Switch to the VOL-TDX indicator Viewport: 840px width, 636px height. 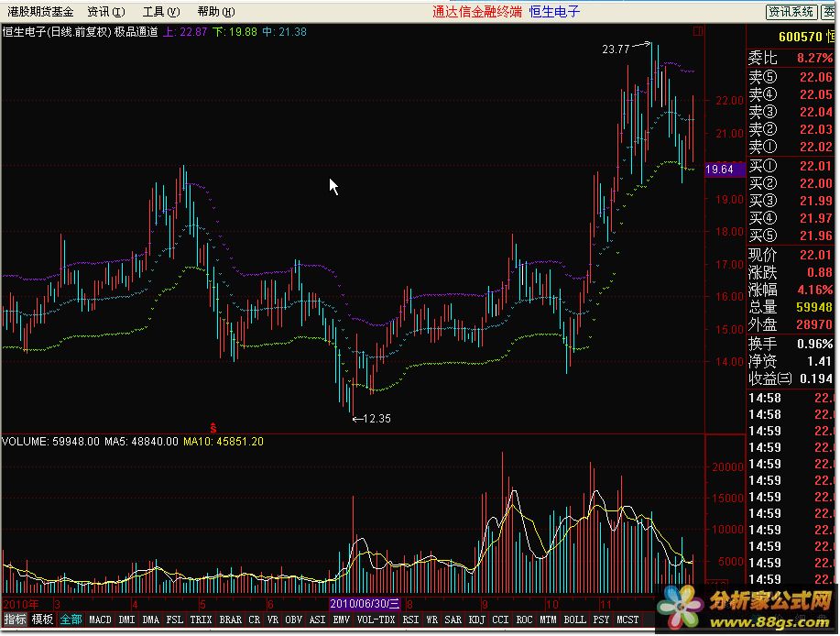(x=376, y=620)
